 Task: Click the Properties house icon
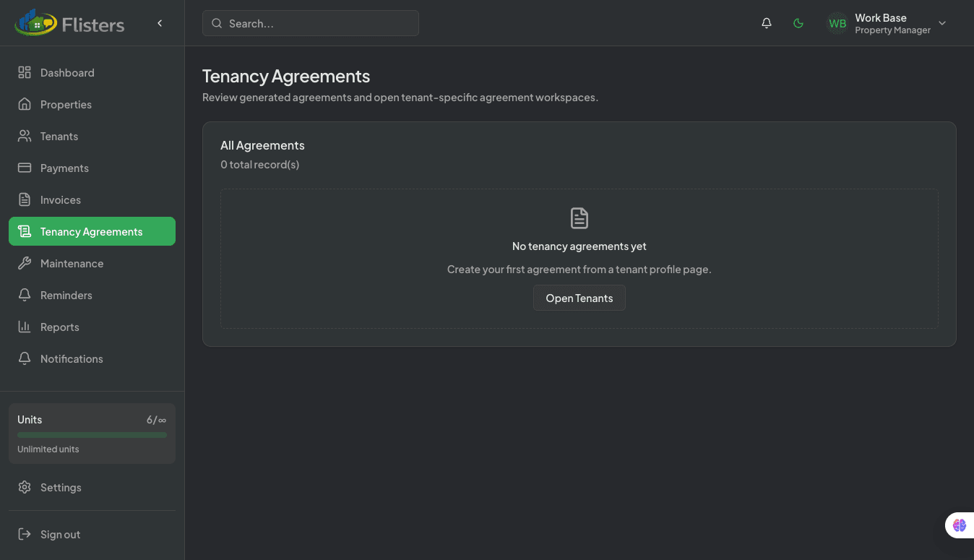25,104
